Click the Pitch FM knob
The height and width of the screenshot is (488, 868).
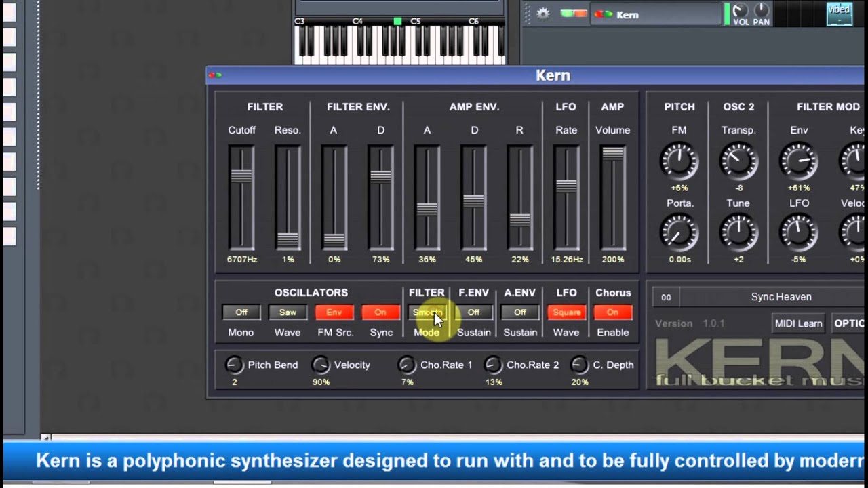click(679, 161)
